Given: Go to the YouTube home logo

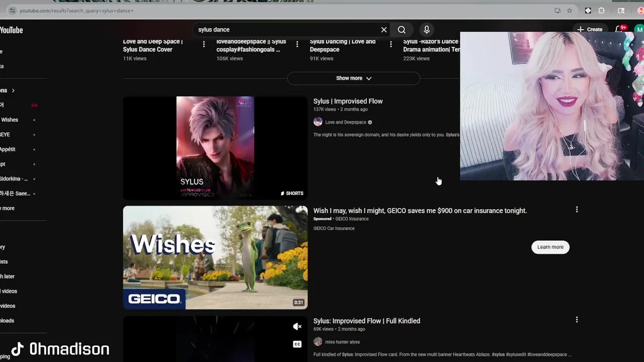Looking at the screenshot, I should click(11, 30).
